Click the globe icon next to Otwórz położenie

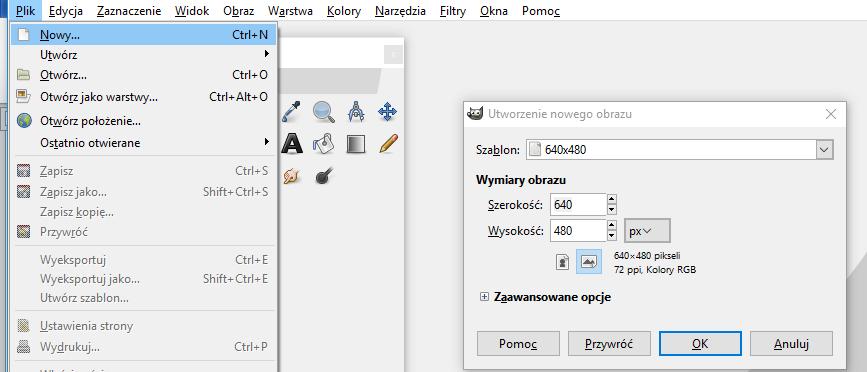(x=24, y=120)
